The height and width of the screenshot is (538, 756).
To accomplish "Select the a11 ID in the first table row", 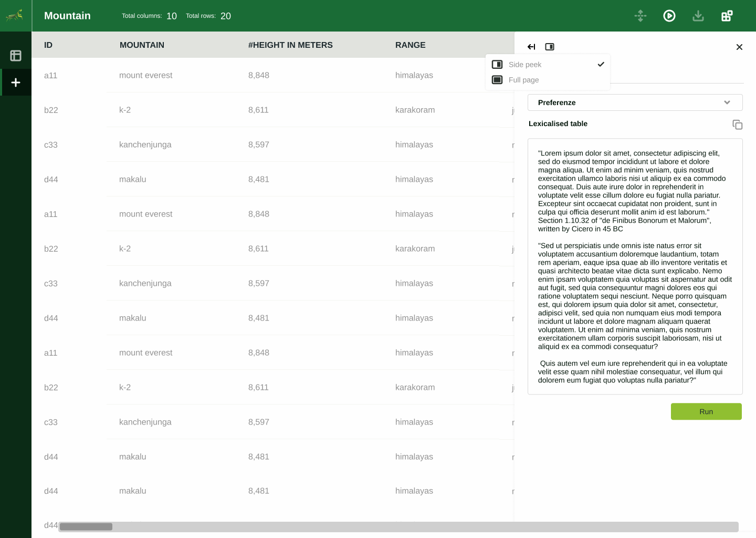I will 51,76.
